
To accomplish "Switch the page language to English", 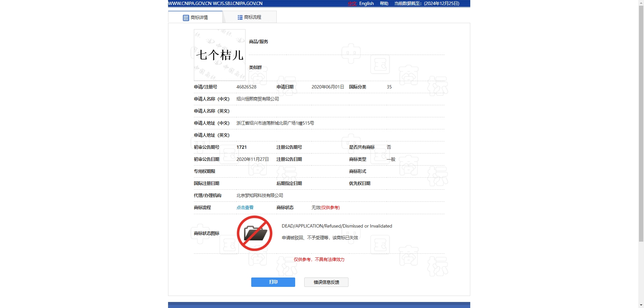I will (366, 3).
